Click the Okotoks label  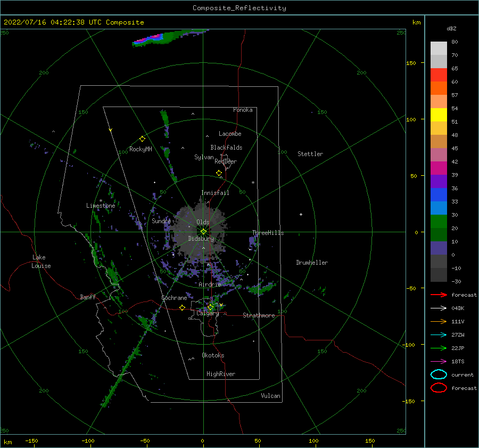(213, 355)
